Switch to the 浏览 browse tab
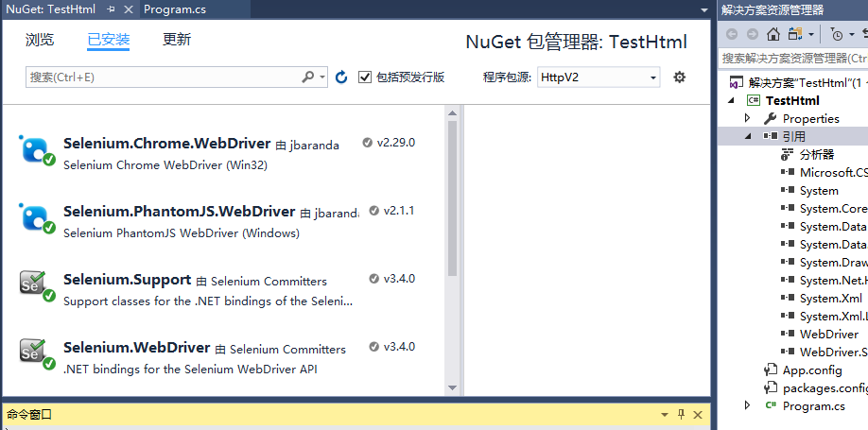 tap(40, 40)
